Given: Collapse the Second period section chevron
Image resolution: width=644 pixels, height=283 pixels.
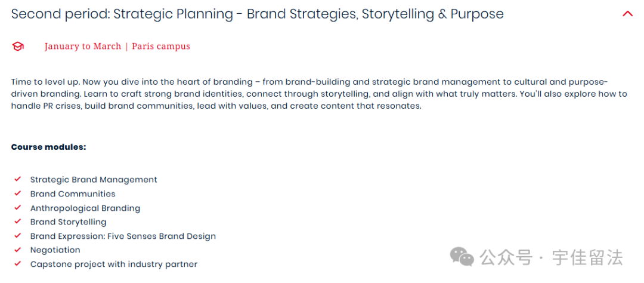Looking at the screenshot, I should click(627, 14).
